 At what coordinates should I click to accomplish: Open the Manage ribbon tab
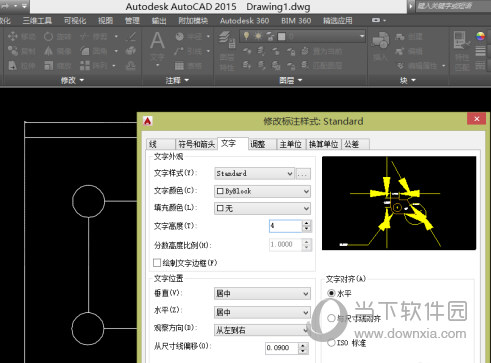pos(132,21)
